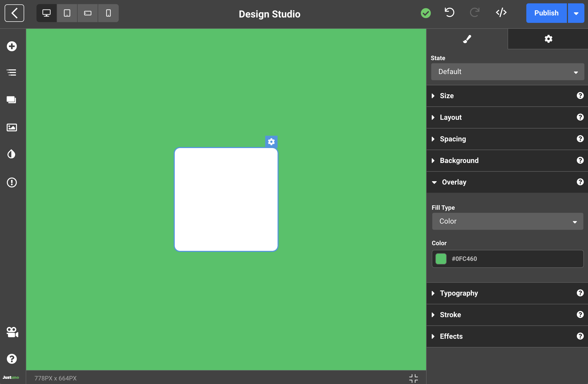The width and height of the screenshot is (588, 384).
Task: Switch to tablet device preview
Action: click(x=67, y=13)
